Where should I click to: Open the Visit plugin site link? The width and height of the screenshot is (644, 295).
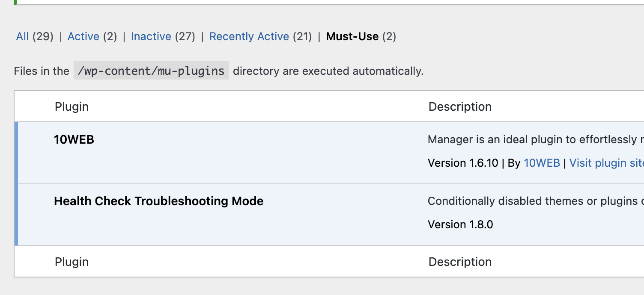[x=606, y=163]
